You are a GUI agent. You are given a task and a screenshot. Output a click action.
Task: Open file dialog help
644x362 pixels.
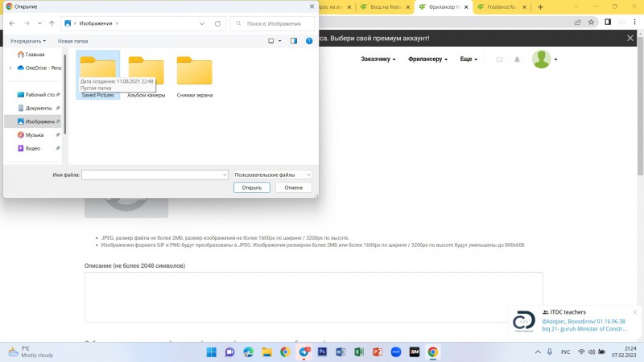[x=309, y=41]
